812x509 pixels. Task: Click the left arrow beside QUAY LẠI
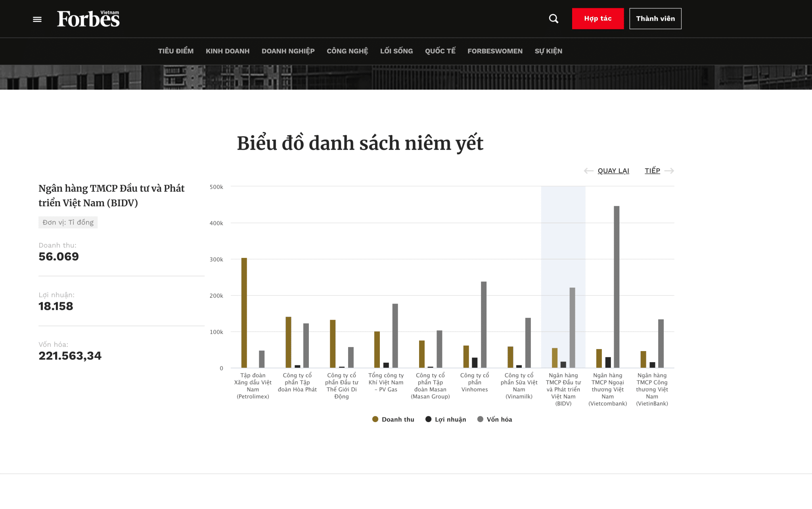(588, 171)
